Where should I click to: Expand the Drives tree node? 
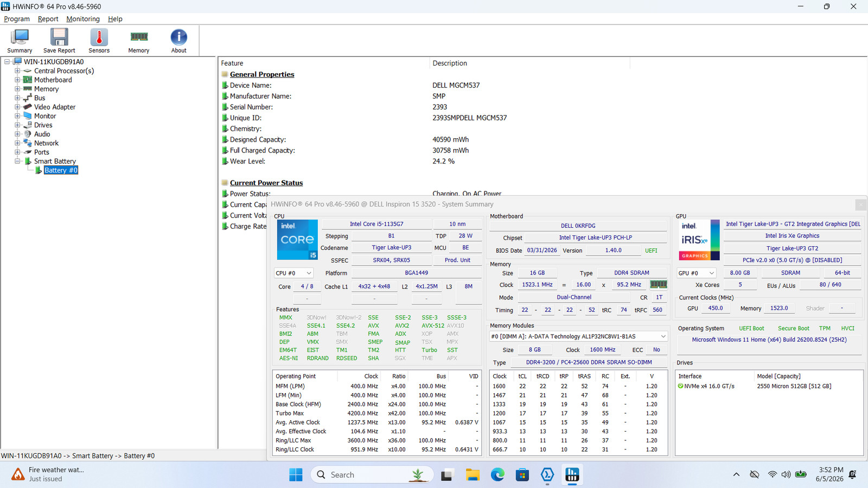coord(17,125)
